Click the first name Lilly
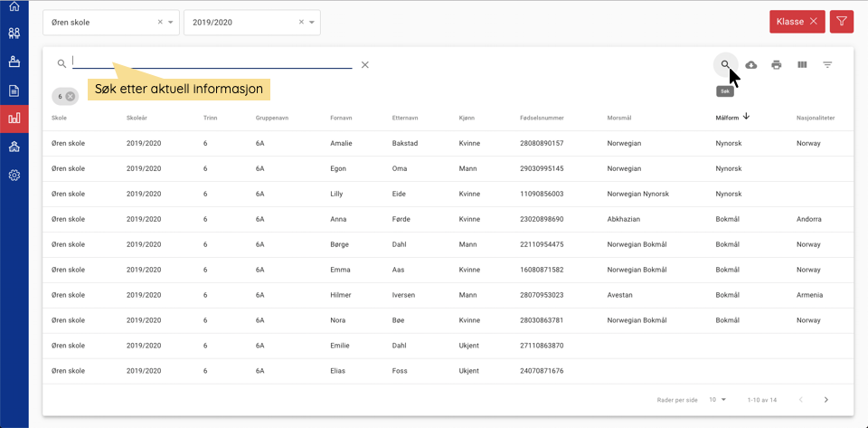868x428 pixels. coord(336,194)
